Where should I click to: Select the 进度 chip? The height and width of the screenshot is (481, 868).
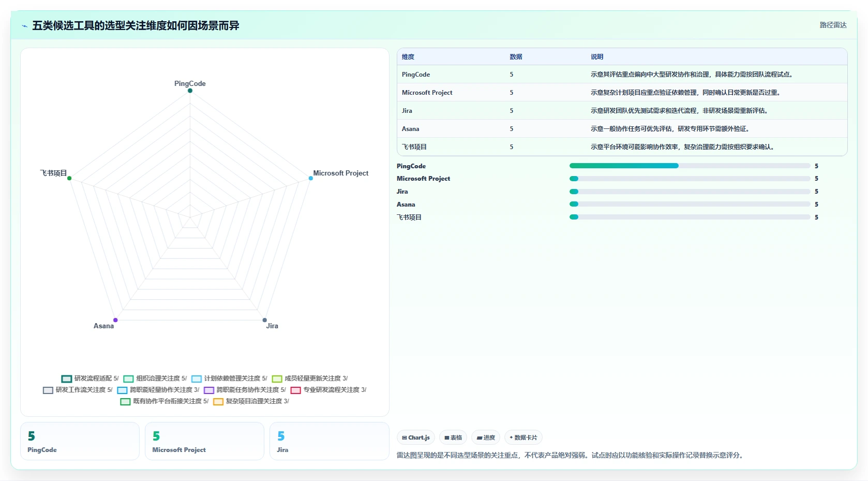(486, 438)
